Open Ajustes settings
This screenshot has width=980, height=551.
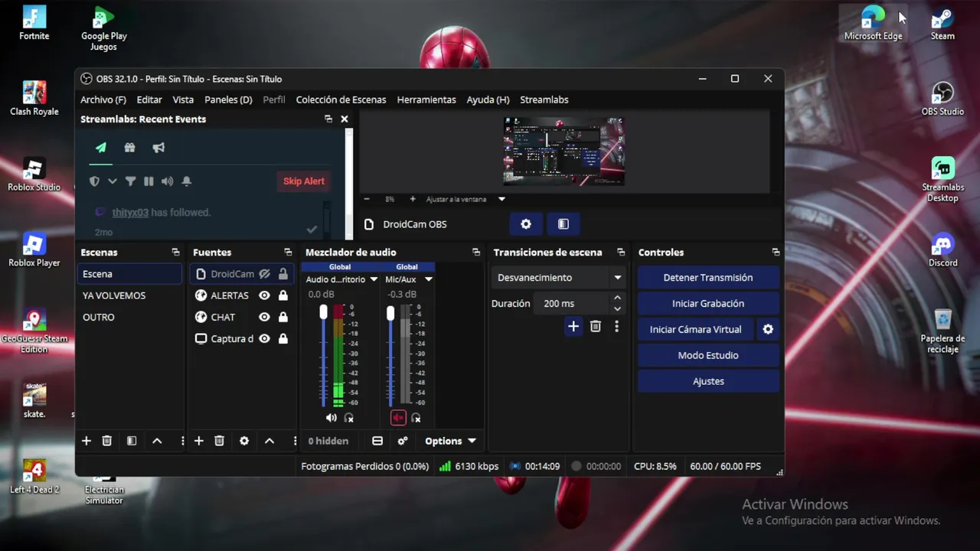[x=708, y=381]
